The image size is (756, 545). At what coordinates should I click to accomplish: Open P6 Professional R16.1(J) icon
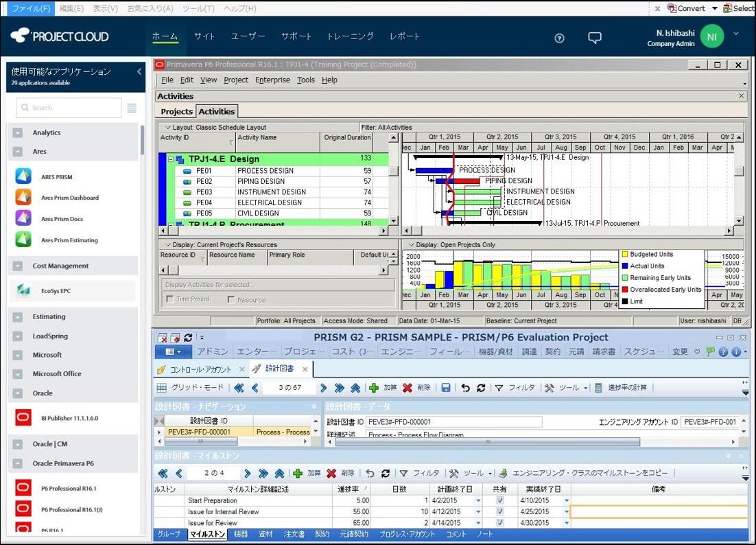pyautogui.click(x=23, y=509)
